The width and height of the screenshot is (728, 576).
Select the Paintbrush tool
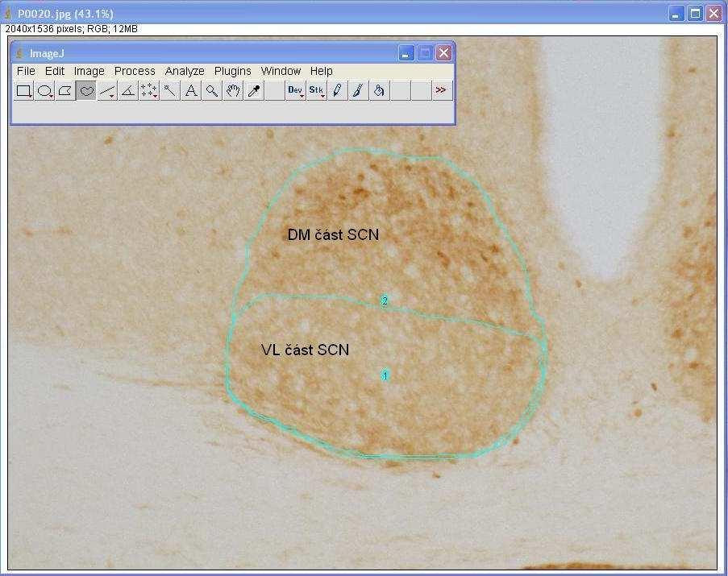[x=358, y=90]
